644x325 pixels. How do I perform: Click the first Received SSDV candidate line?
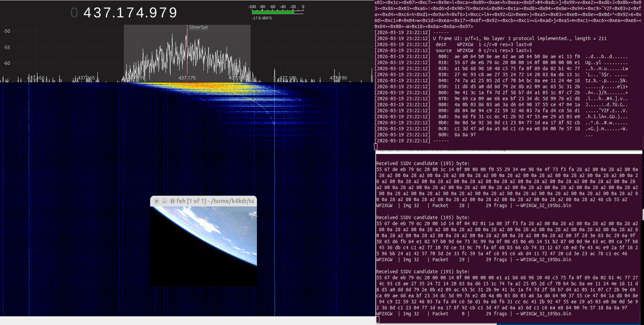point(423,164)
